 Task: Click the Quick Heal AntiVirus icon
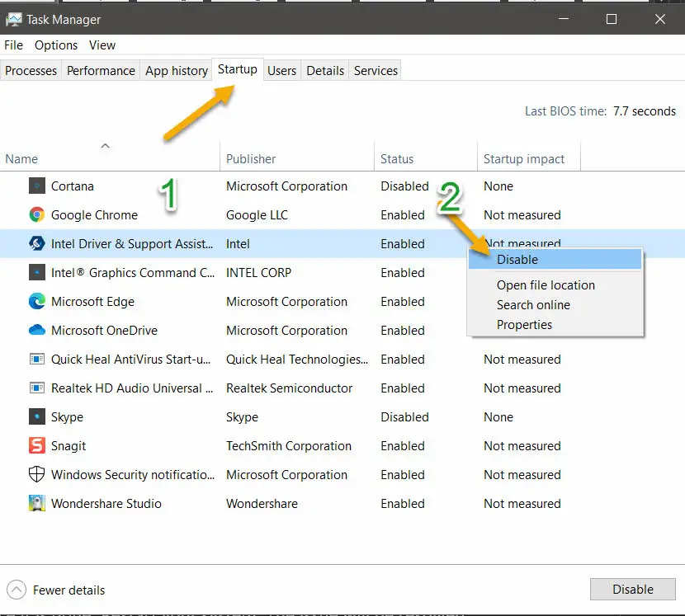(x=37, y=359)
